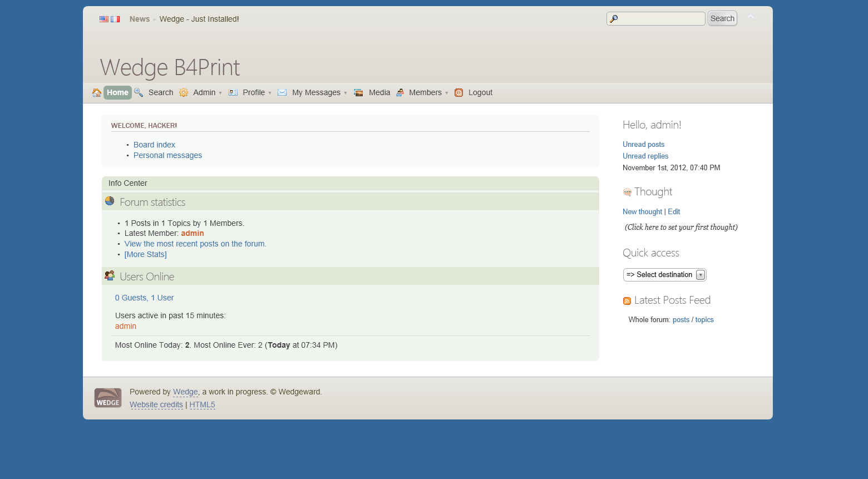Click the New thought link

point(642,211)
